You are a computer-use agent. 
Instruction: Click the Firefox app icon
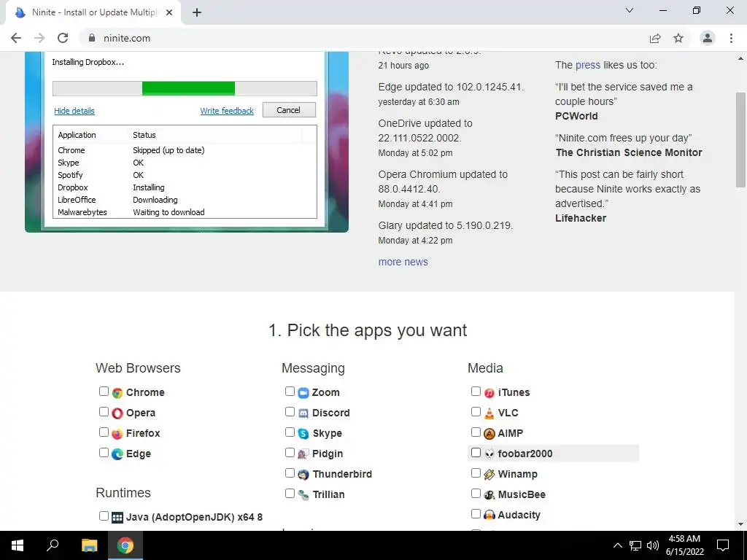(117, 434)
